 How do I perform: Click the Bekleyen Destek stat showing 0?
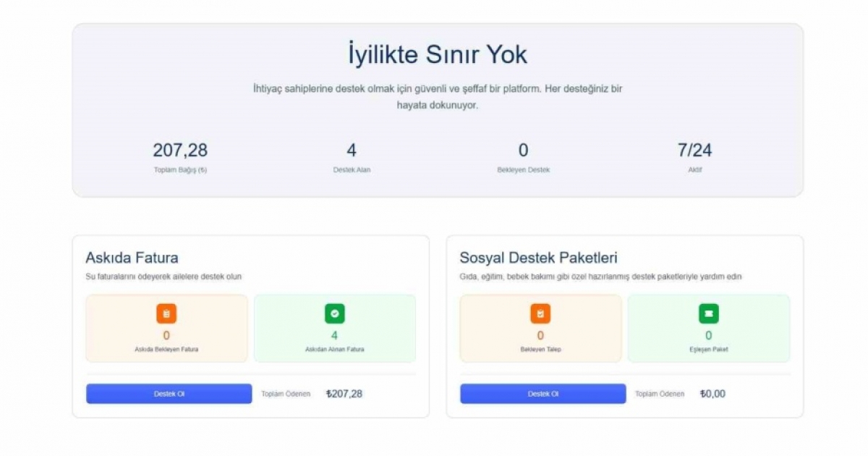(x=523, y=151)
